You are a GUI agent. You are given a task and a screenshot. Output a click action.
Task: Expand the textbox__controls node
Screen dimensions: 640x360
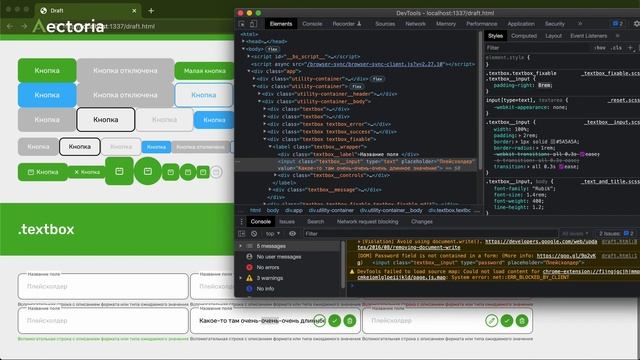pyautogui.click(x=275, y=176)
